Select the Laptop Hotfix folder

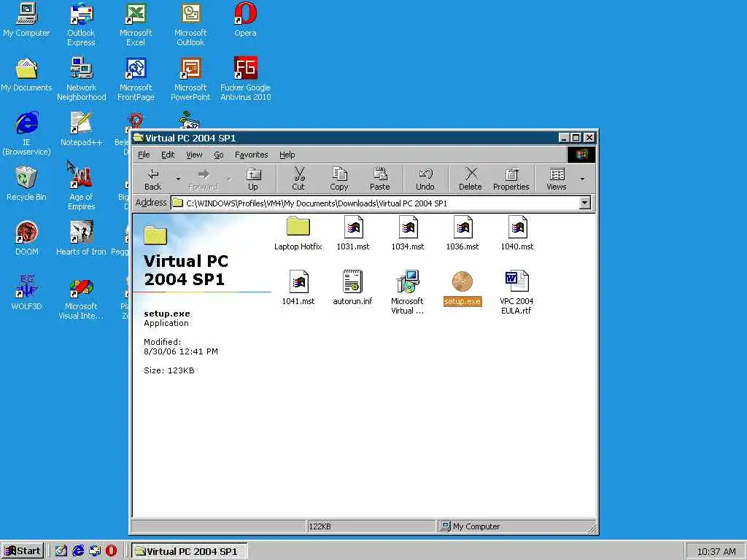pyautogui.click(x=298, y=233)
